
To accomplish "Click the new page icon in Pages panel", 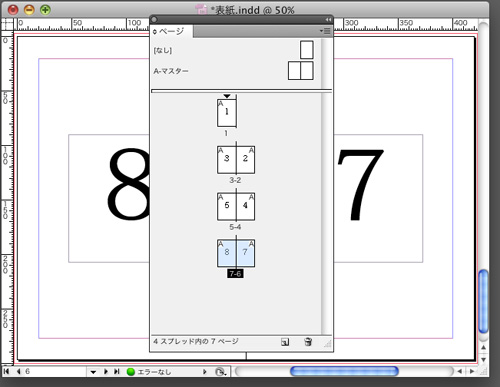I will coord(285,342).
